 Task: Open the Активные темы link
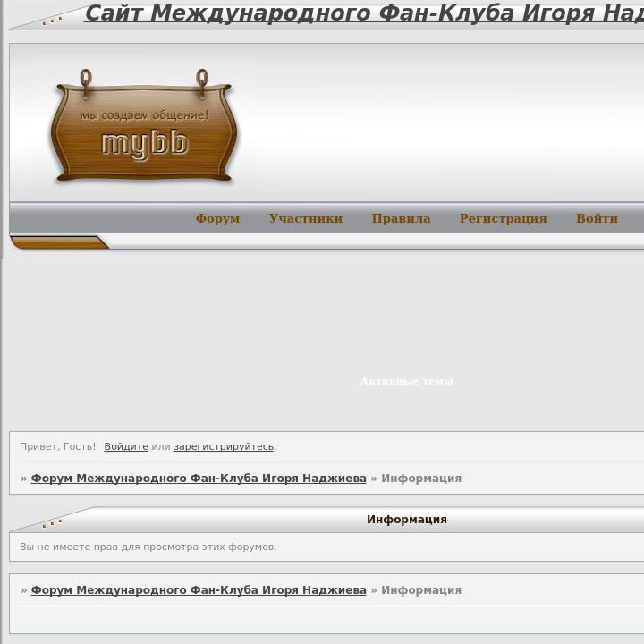point(407,382)
